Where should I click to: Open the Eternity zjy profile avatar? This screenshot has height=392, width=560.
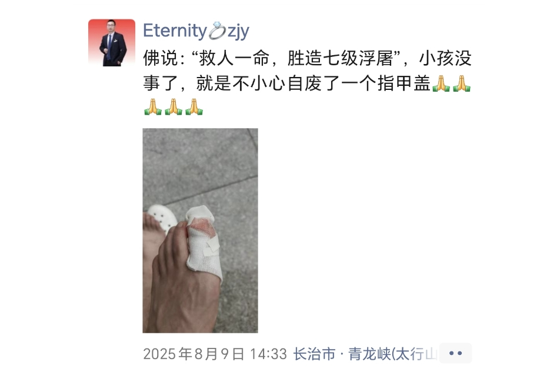[x=112, y=42]
